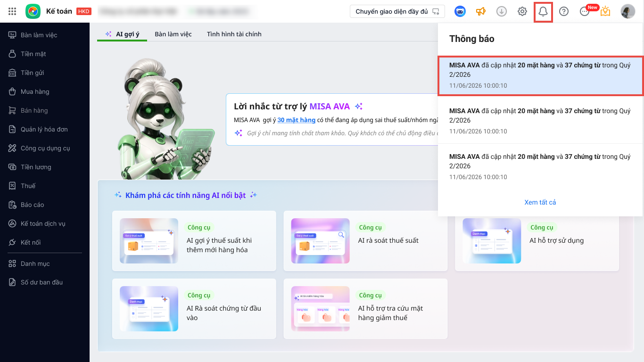The image size is (644, 362).
Task: Click thumbnail of AI Rà soát chứng từ
Action: point(149,309)
